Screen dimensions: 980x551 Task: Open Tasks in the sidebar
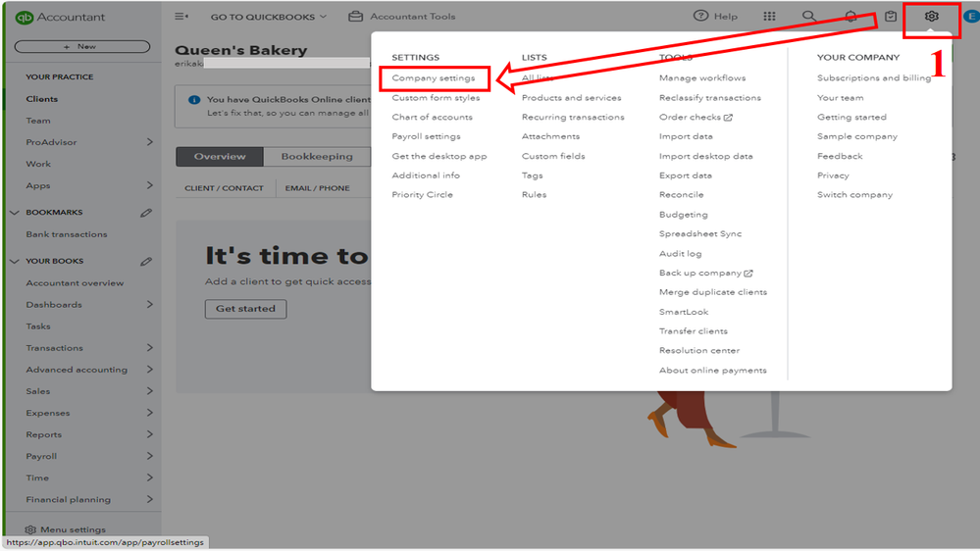click(38, 326)
